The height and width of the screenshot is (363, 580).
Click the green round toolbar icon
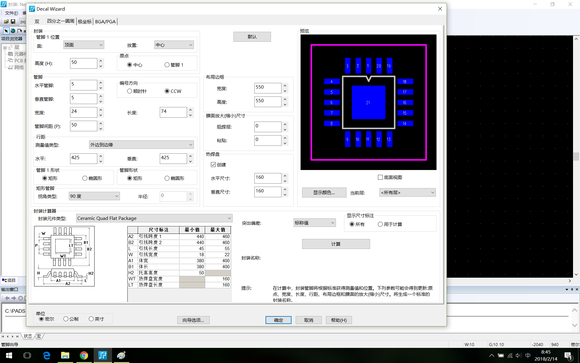tap(13, 31)
